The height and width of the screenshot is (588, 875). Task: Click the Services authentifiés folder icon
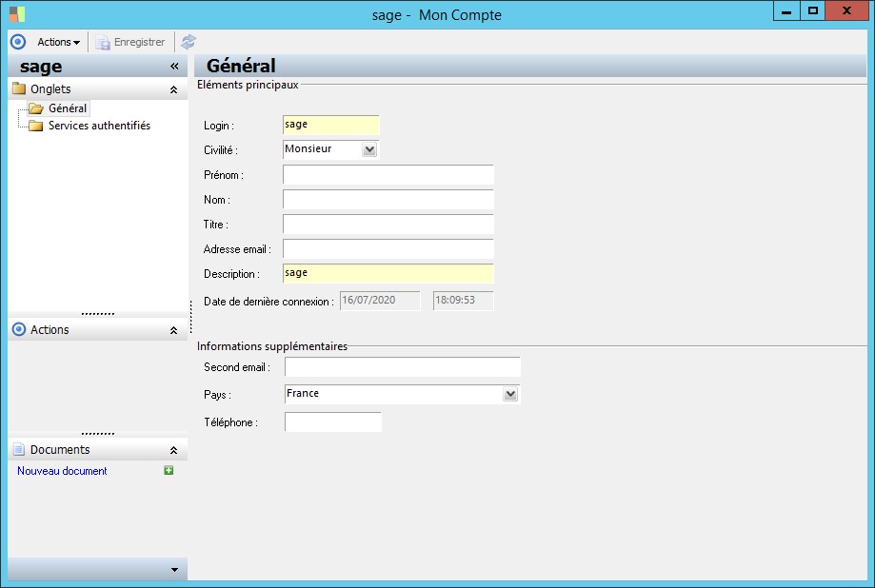[x=36, y=126]
